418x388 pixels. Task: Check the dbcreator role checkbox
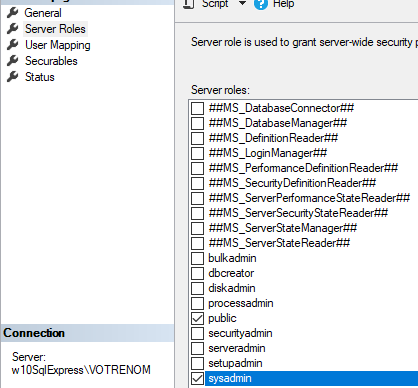click(x=197, y=273)
